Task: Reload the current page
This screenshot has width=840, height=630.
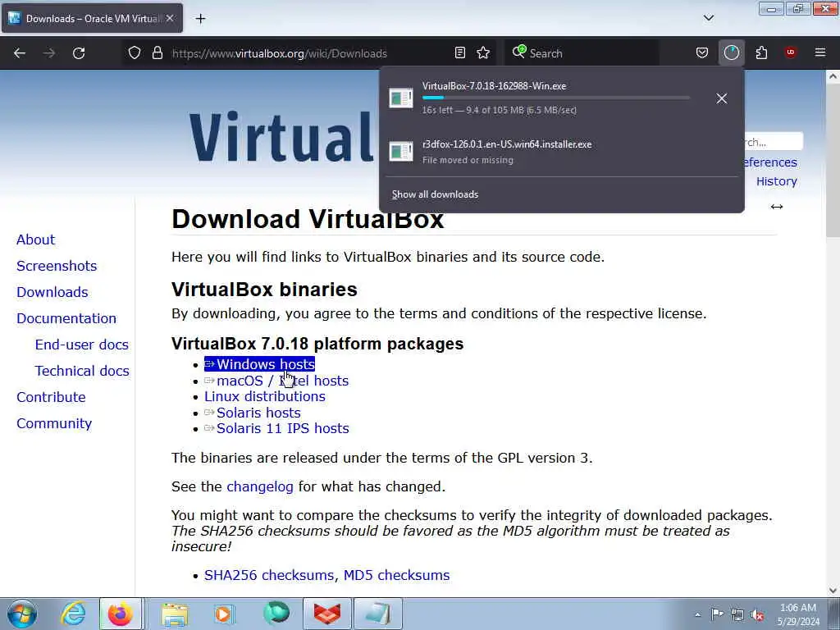Action: coord(79,53)
